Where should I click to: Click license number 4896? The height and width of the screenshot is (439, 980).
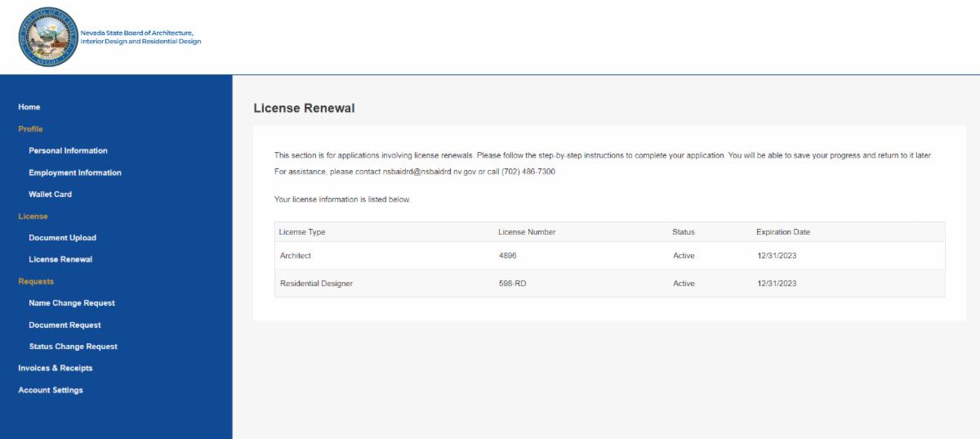(508, 256)
